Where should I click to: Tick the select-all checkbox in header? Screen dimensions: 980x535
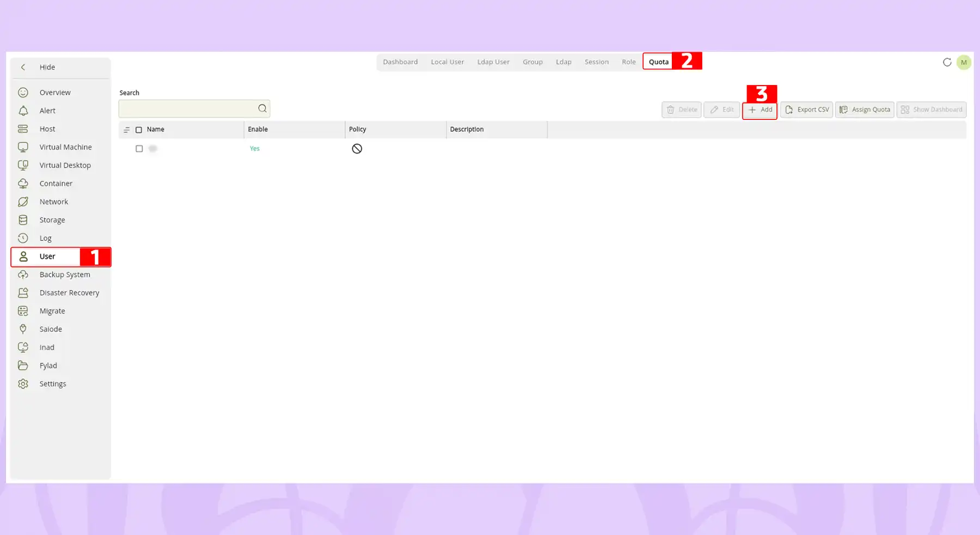(x=139, y=130)
